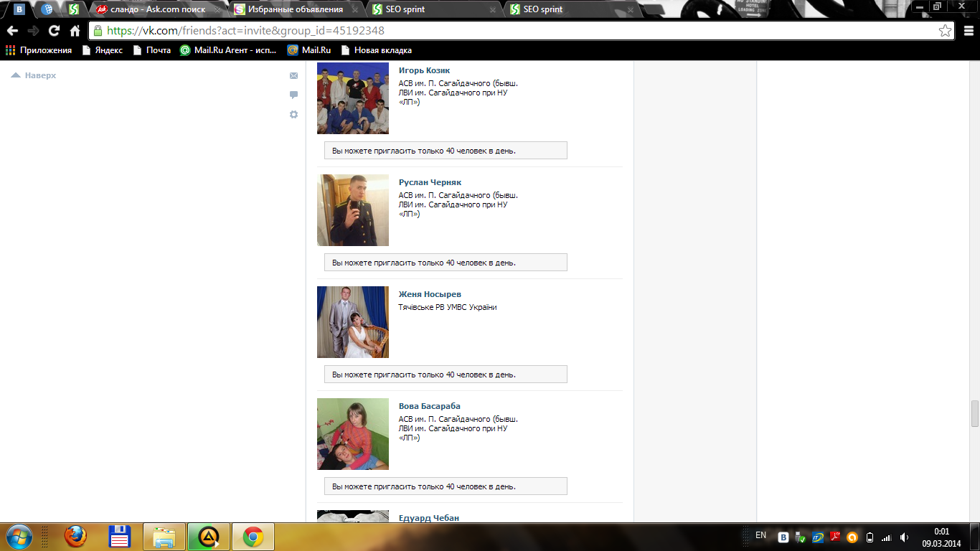
Task: Click invite limit message under Вова Басараба
Action: pyautogui.click(x=446, y=486)
